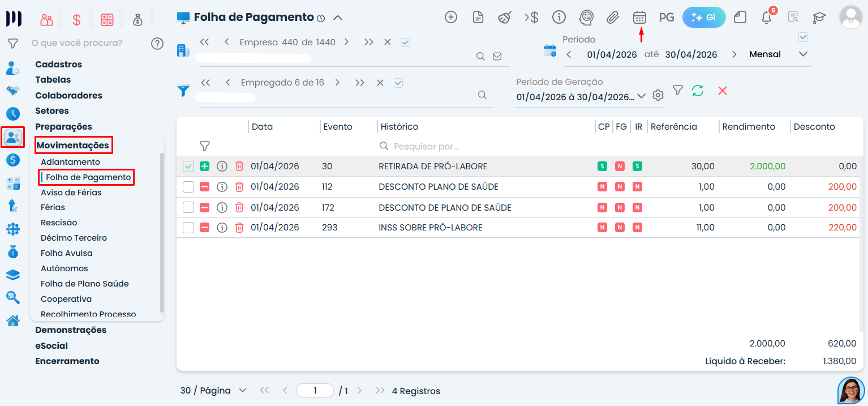Open the handshake module in left sidebar
This screenshot has width=868, height=406.
pos(13,91)
